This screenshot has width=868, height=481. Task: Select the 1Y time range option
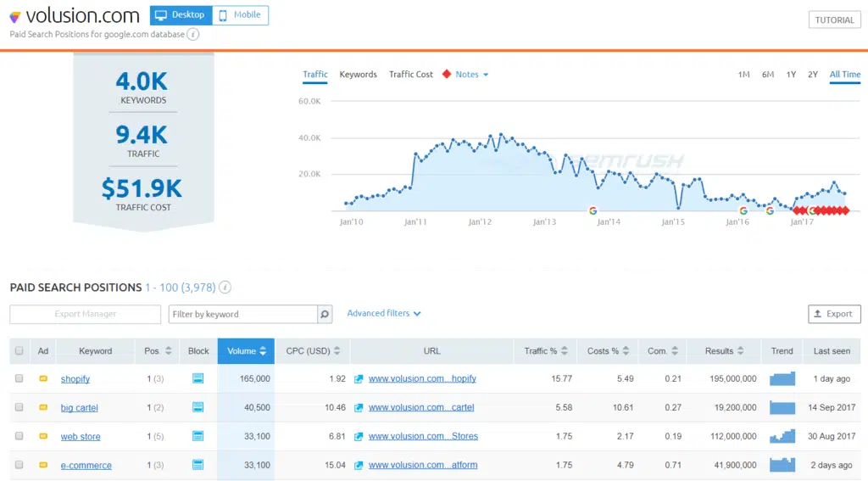point(791,75)
